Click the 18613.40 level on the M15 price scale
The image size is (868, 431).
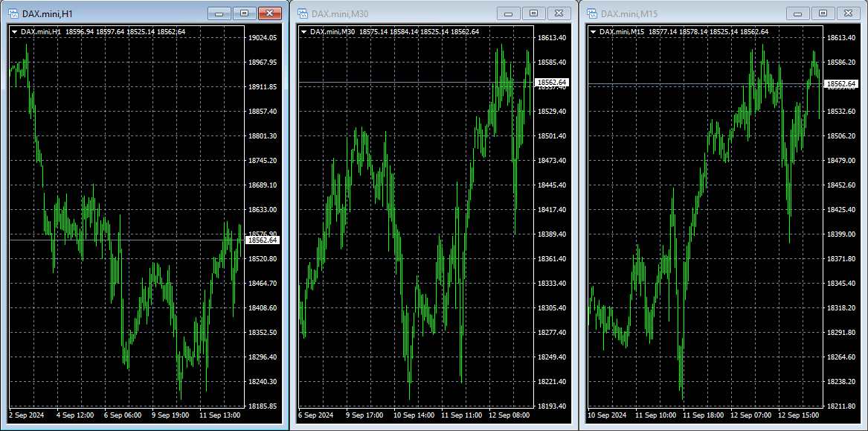click(840, 38)
